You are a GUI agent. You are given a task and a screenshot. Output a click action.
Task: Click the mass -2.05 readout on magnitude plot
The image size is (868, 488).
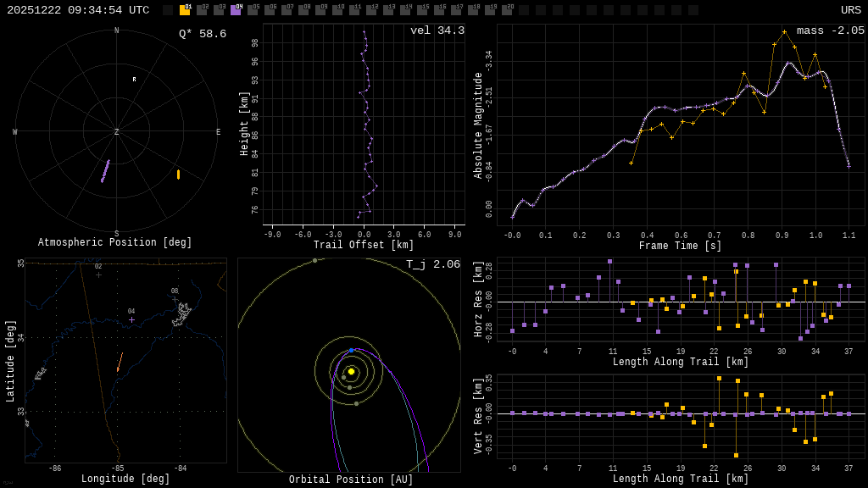830,30
